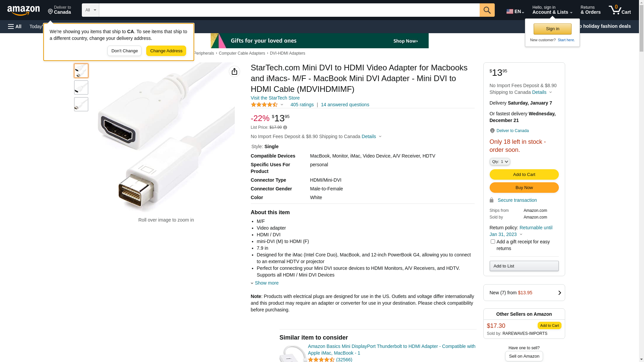The image size is (644, 362).
Task: Open the quantity dropdown
Action: pos(500,162)
